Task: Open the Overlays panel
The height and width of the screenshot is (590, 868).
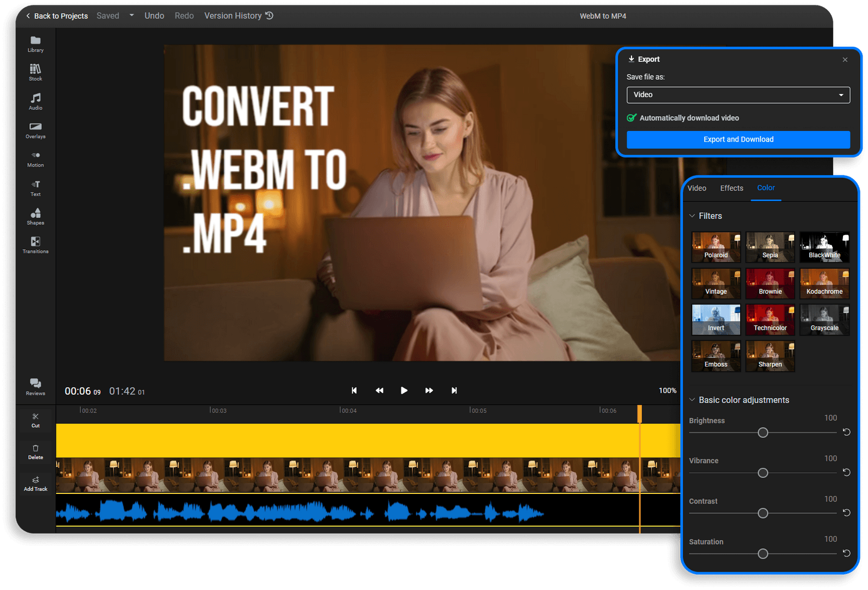Action: pyautogui.click(x=35, y=130)
